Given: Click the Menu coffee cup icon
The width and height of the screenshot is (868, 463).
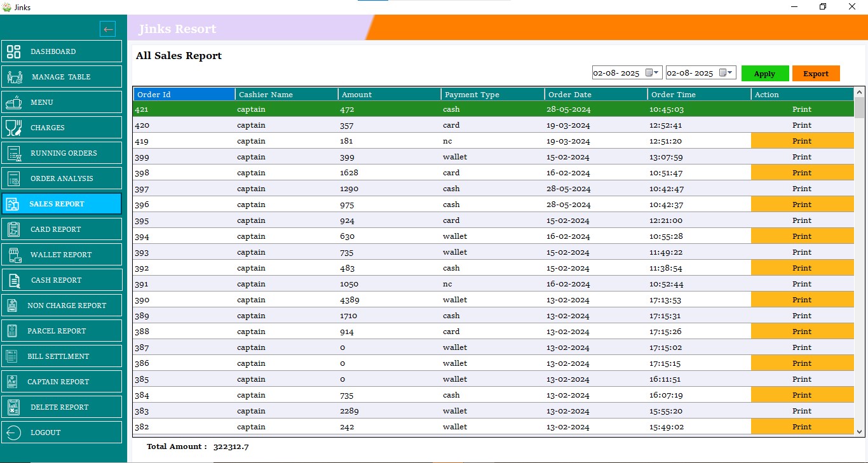Looking at the screenshot, I should click(14, 102).
